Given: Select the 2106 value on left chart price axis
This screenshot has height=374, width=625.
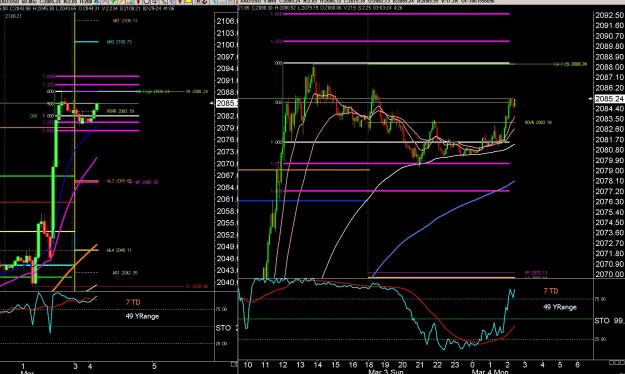Looking at the screenshot, I should click(227, 21).
